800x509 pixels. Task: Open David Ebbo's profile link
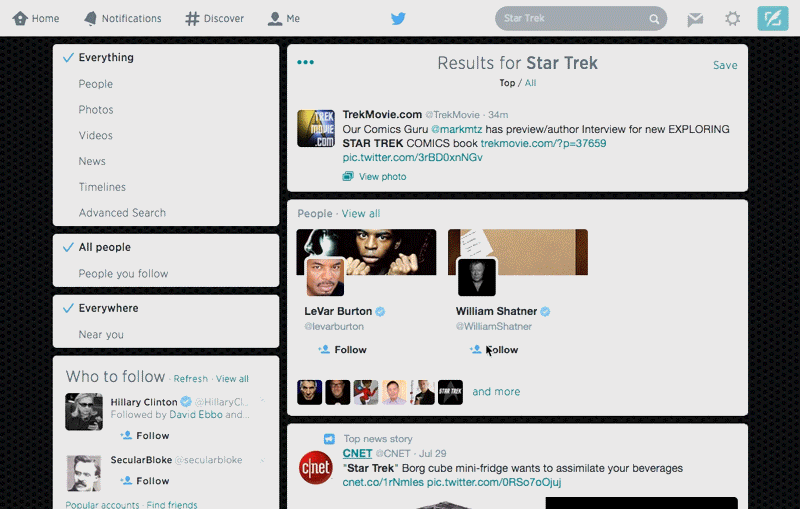point(196,415)
